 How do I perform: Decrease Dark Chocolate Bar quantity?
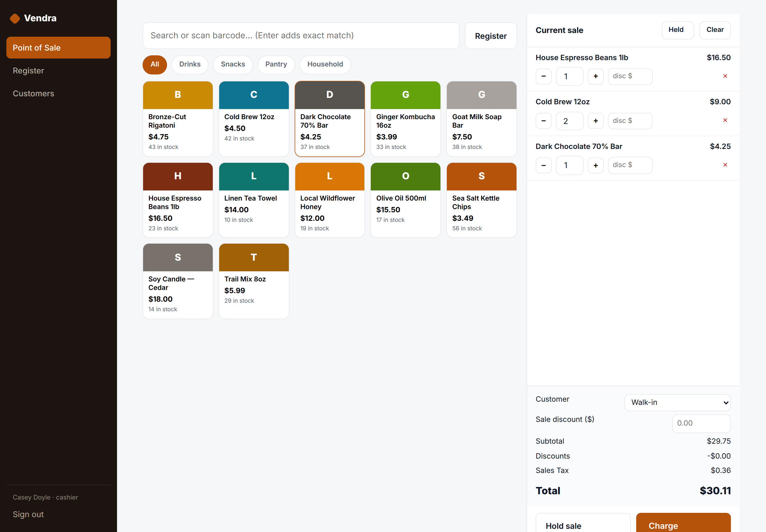(544, 165)
